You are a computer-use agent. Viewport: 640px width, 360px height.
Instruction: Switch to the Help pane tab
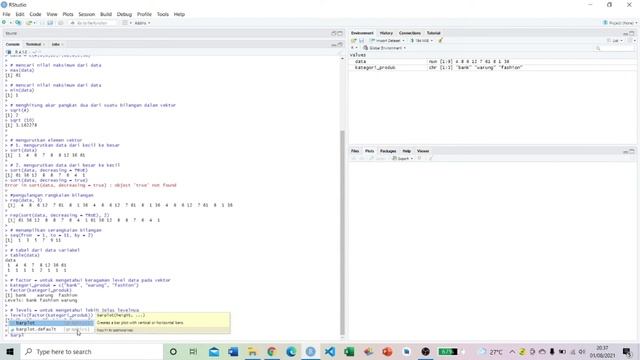[x=407, y=151]
